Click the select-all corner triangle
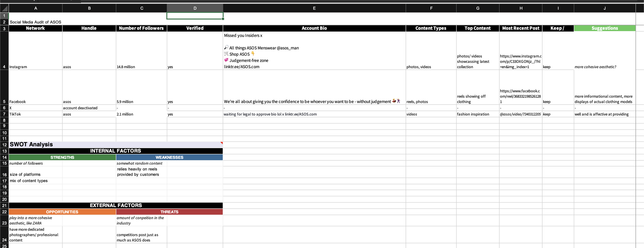The image size is (644, 248). (4, 8)
